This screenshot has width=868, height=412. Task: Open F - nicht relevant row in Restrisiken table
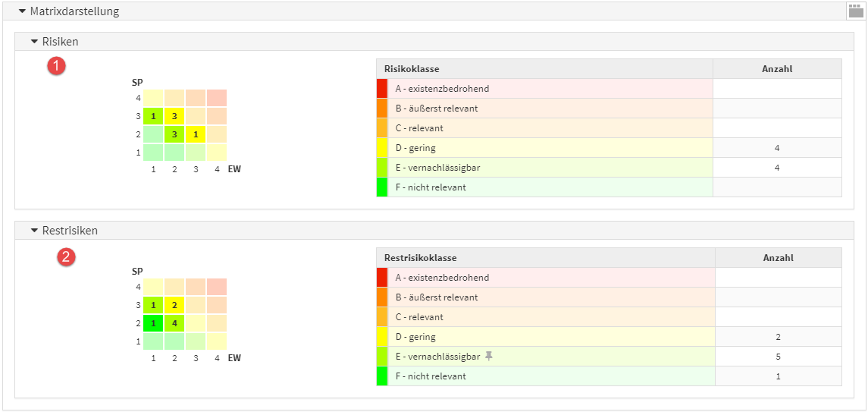550,376
